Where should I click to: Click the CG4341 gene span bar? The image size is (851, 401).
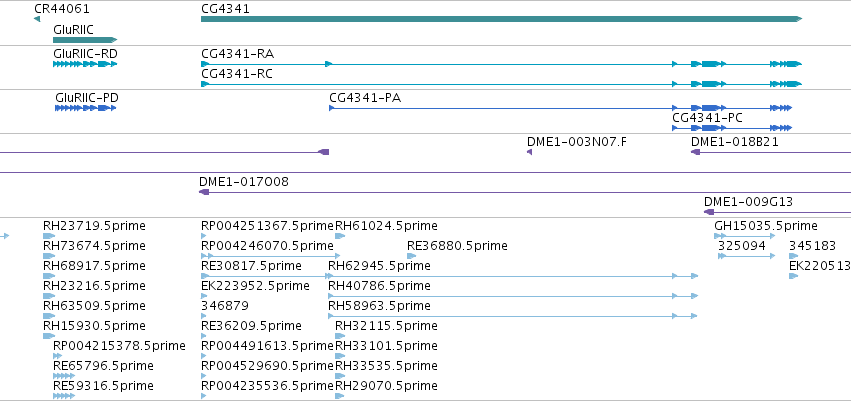click(x=501, y=19)
